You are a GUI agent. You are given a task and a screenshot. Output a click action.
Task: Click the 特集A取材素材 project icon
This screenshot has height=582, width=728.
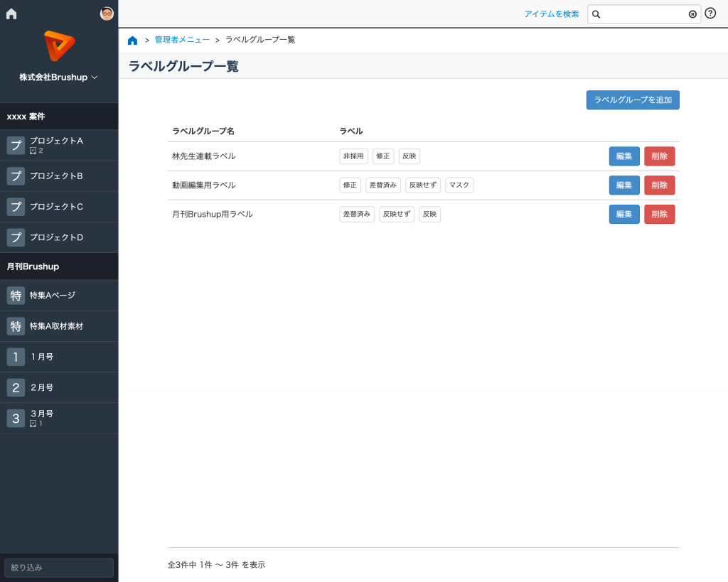(16, 325)
